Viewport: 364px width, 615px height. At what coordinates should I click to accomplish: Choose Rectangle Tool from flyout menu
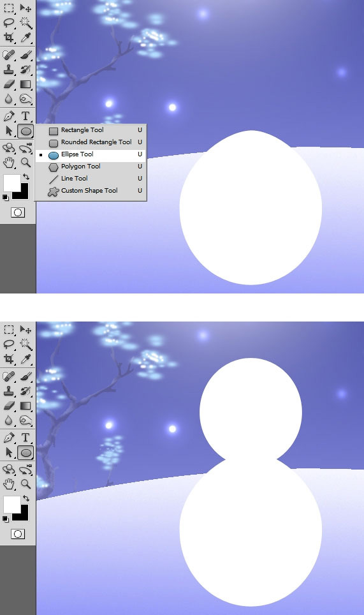[x=91, y=130]
